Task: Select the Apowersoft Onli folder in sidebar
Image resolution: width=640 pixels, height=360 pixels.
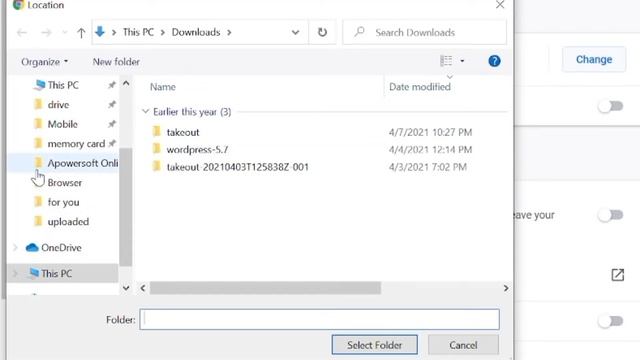Action: point(63,163)
